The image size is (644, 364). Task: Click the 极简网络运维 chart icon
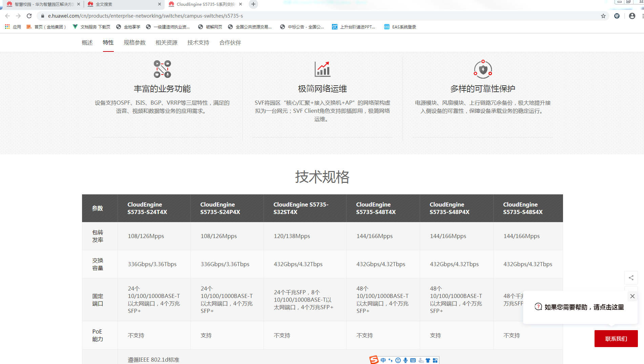click(x=322, y=69)
